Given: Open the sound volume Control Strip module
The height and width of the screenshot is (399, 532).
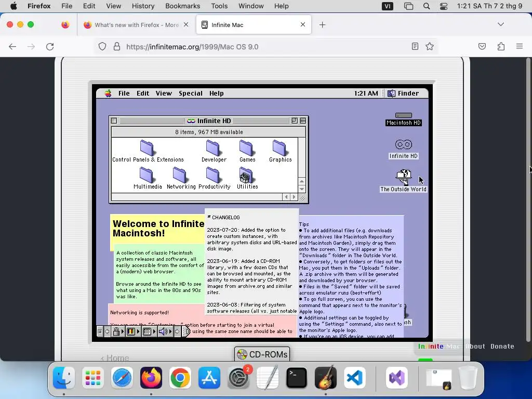Looking at the screenshot, I should coord(165,331).
